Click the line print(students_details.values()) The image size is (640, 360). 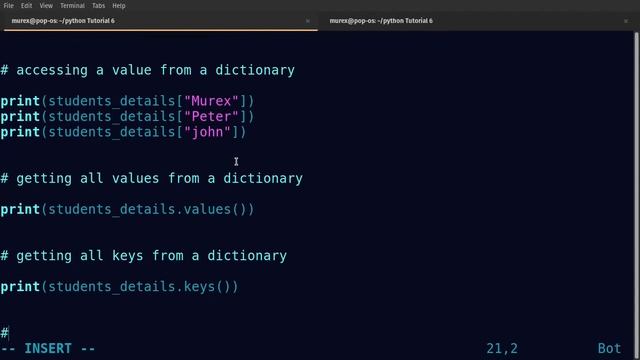tap(127, 209)
